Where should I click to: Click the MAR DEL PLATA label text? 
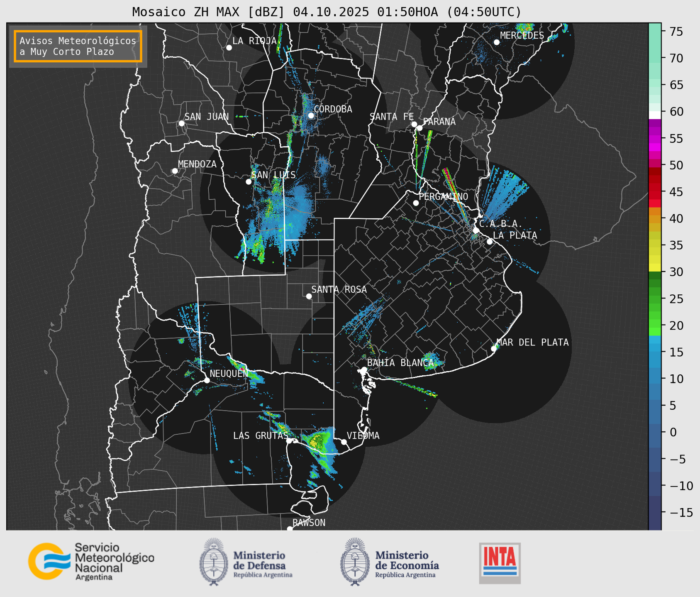(x=532, y=343)
